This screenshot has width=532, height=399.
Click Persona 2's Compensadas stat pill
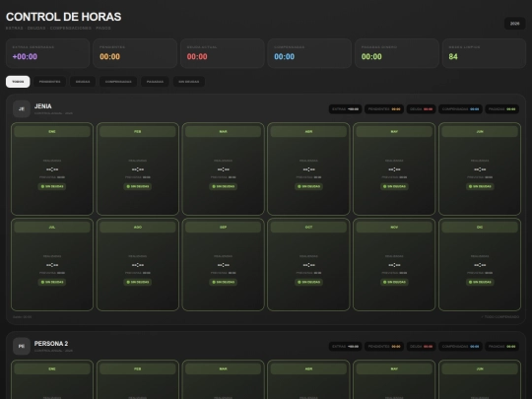click(460, 347)
